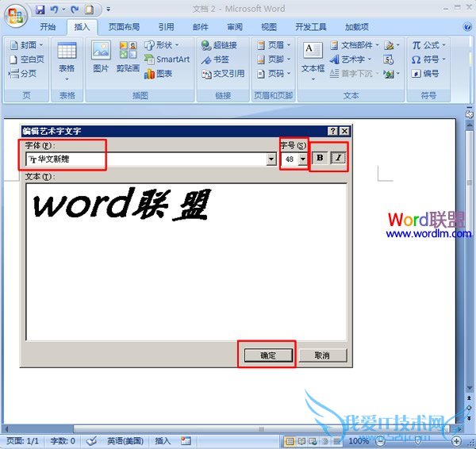Open the Developer (开发工具) tab

(x=311, y=27)
